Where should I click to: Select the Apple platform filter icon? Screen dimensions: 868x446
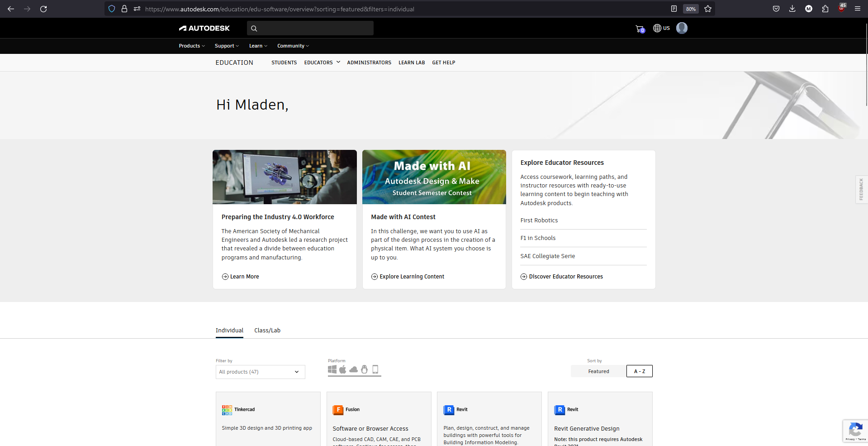point(342,369)
